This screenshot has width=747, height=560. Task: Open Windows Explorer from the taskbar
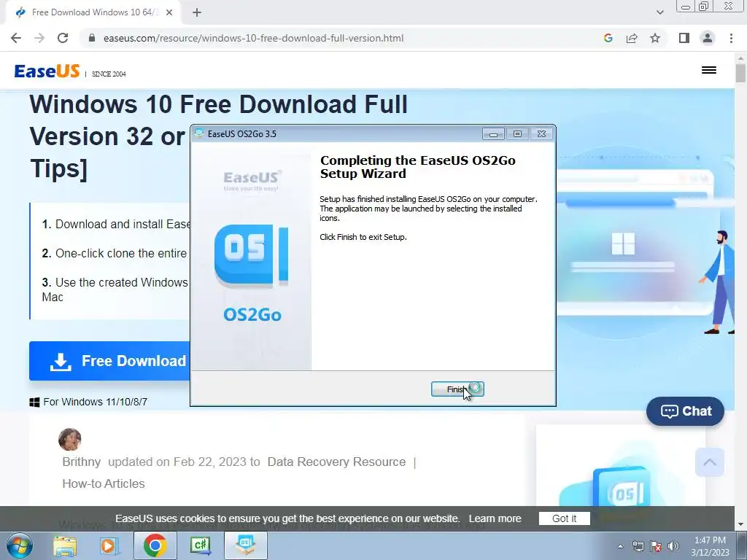(65, 545)
